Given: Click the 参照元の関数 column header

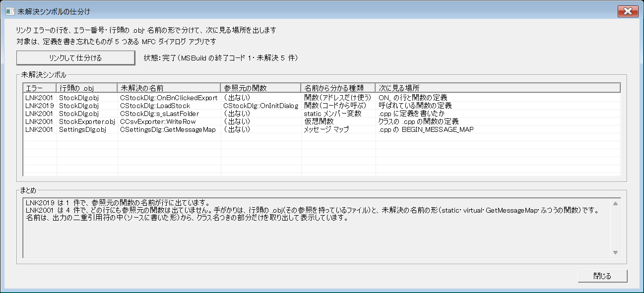Looking at the screenshot, I should (x=261, y=88).
